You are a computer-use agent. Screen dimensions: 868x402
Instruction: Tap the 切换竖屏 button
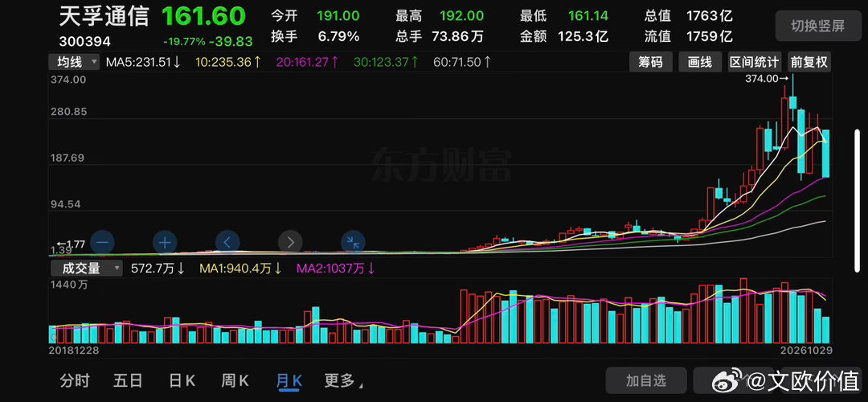[817, 26]
